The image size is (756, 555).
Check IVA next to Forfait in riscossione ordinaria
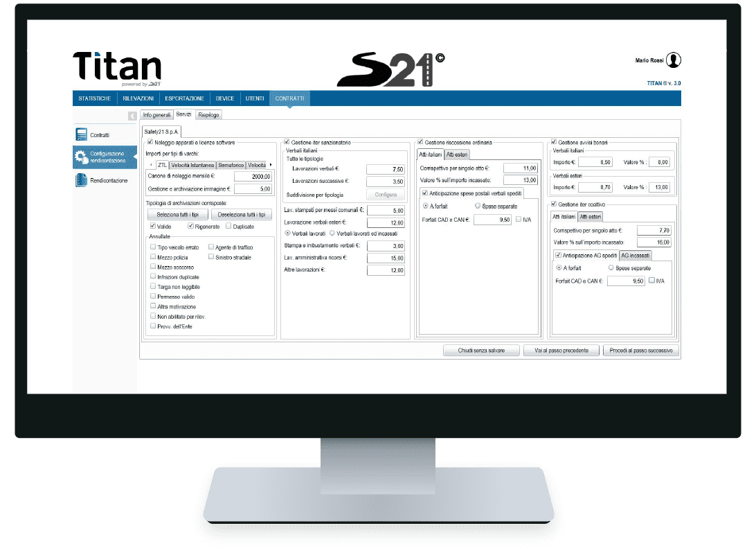(519, 219)
